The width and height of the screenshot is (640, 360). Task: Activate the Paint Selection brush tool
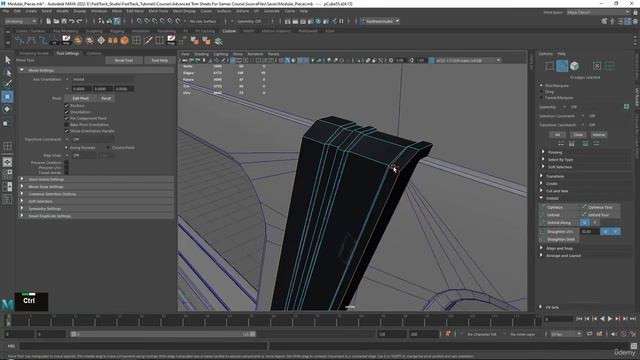7,84
